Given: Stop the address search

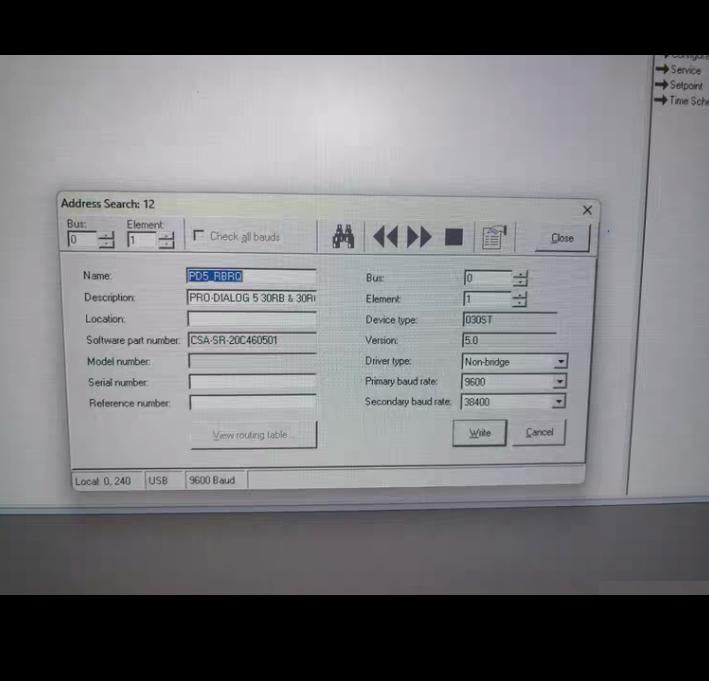Looking at the screenshot, I should (x=454, y=236).
